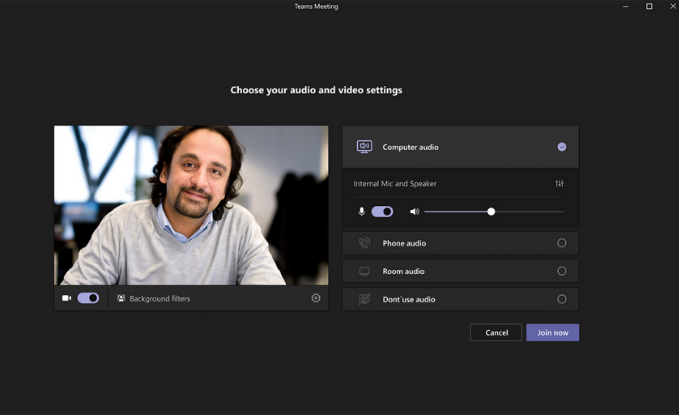Click the Cancel button

pos(496,333)
